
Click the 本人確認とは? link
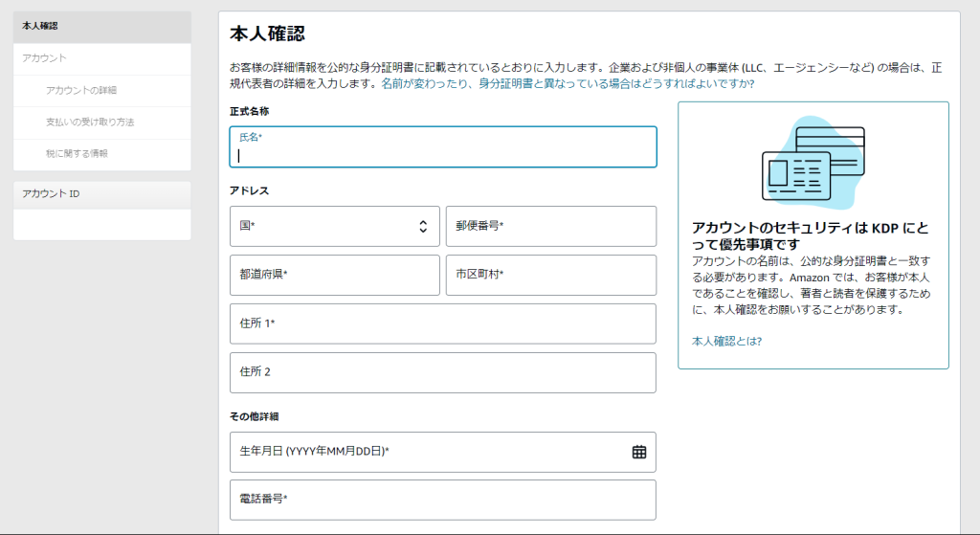pos(726,341)
